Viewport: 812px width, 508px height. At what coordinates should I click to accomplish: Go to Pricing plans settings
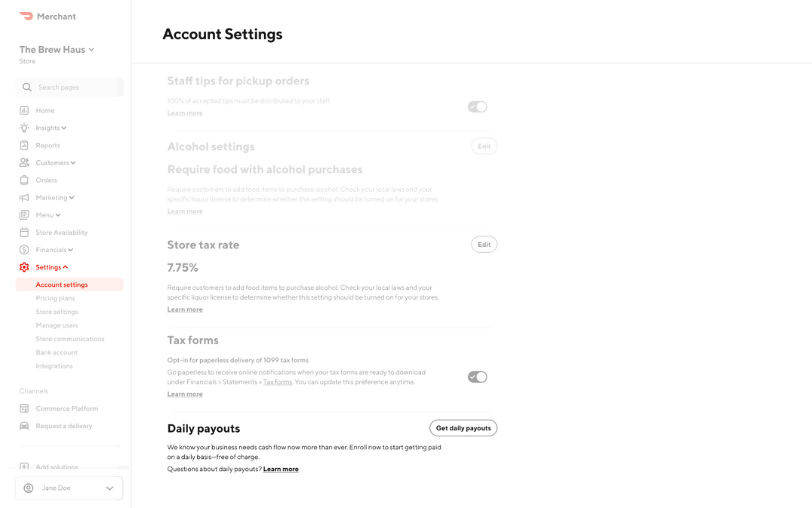click(x=55, y=298)
